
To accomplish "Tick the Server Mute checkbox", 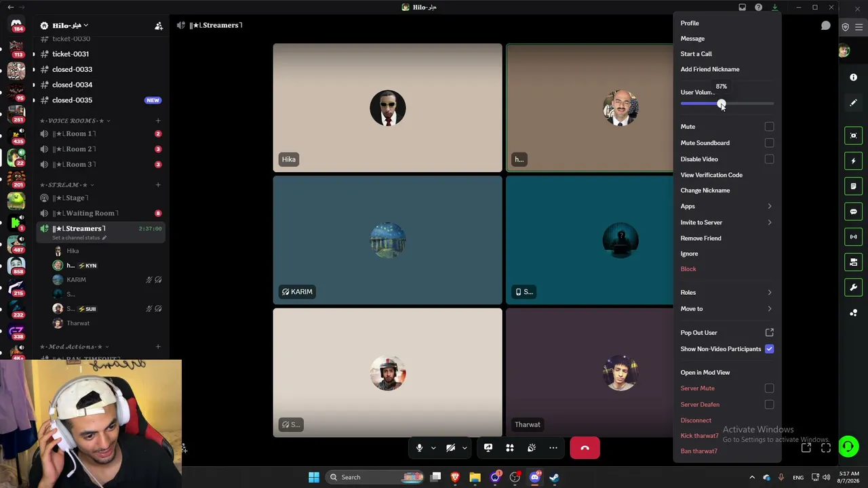I will tap(769, 388).
